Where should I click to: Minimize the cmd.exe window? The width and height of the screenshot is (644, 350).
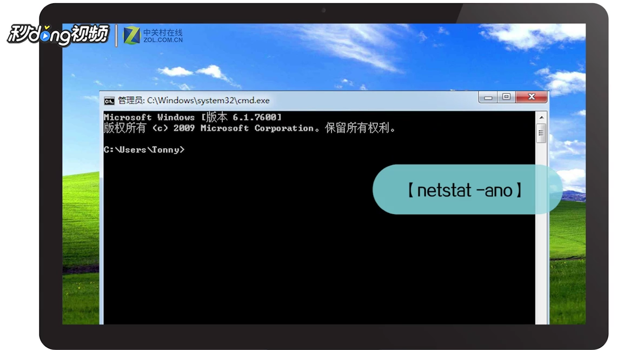[x=488, y=97]
